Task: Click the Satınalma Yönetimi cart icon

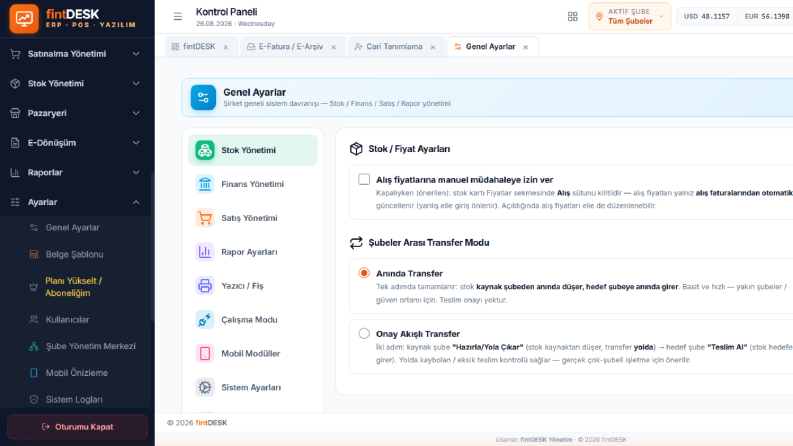Action: pos(15,54)
